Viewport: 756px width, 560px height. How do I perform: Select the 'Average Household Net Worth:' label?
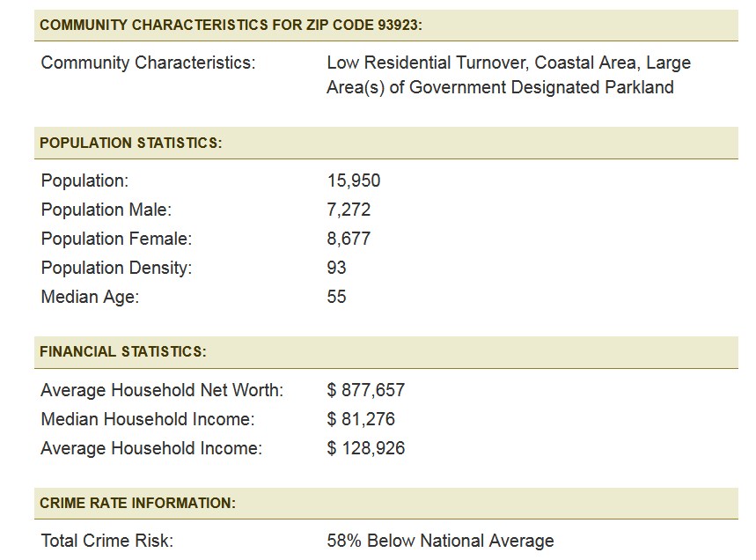162,390
